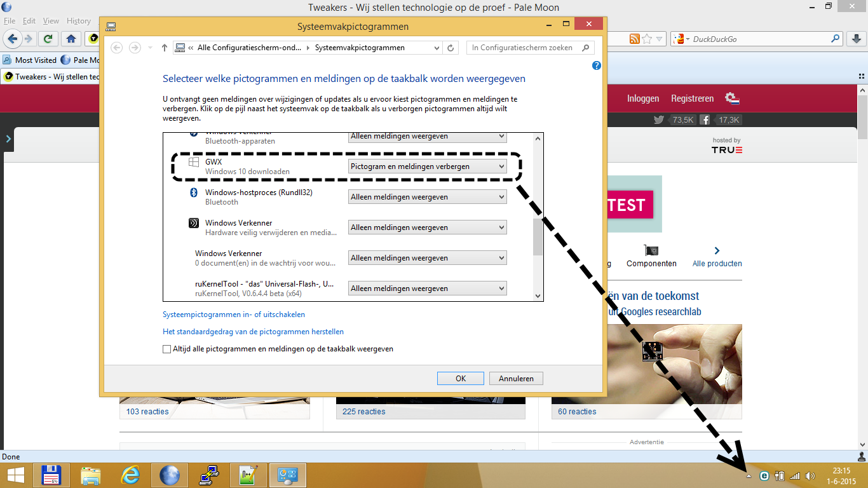The height and width of the screenshot is (488, 868).
Task: Click ruKernelTool row text
Action: coord(266,288)
